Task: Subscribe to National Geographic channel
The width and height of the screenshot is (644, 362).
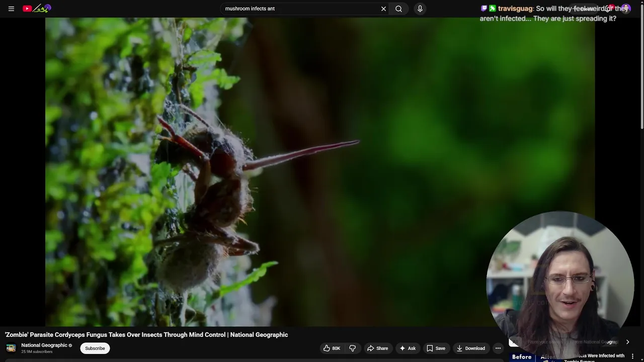Action: (x=95, y=348)
